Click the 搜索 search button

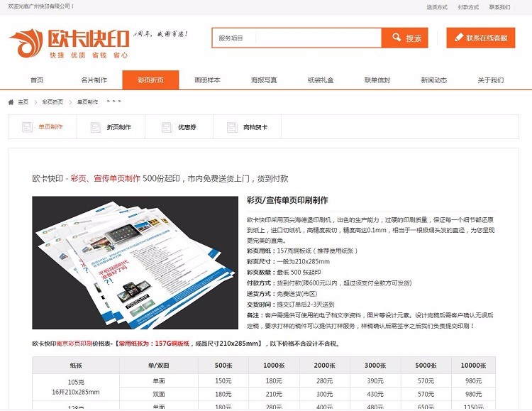pos(405,38)
